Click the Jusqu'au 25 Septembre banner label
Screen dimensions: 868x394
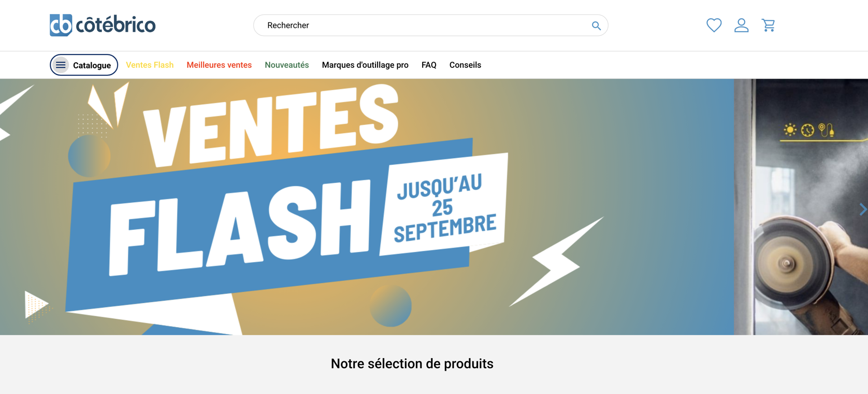(444, 206)
